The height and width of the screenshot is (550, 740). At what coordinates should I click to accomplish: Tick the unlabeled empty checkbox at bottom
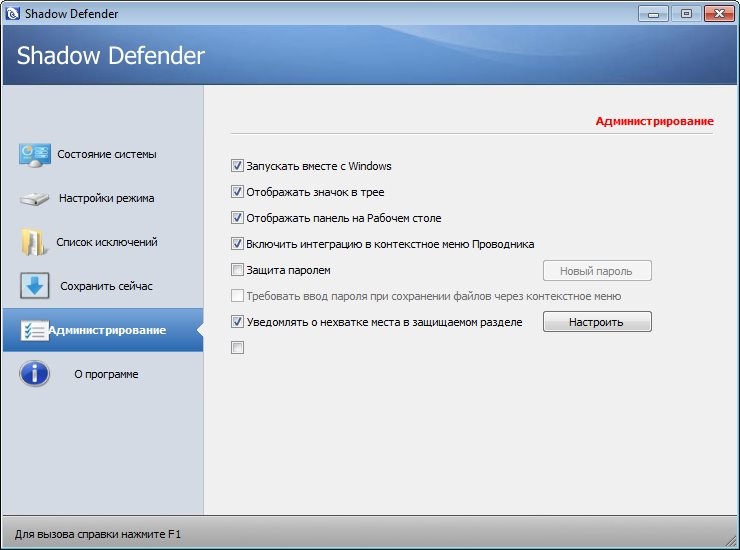pos(237,348)
